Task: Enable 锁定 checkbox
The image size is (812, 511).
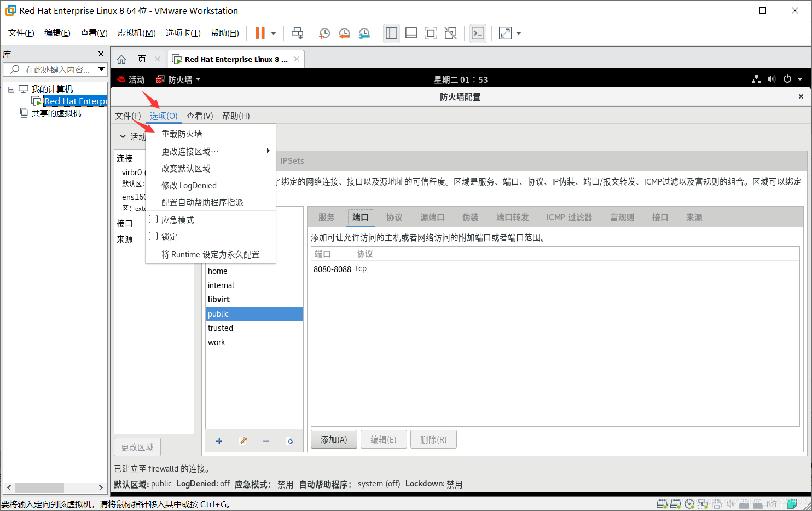Action: 153,236
